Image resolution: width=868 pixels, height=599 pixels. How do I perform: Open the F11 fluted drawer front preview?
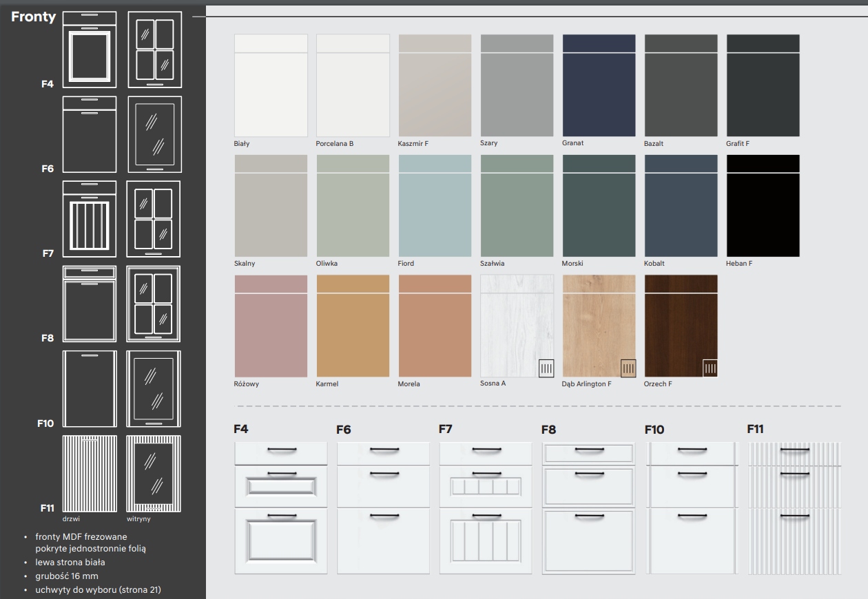[x=793, y=507]
